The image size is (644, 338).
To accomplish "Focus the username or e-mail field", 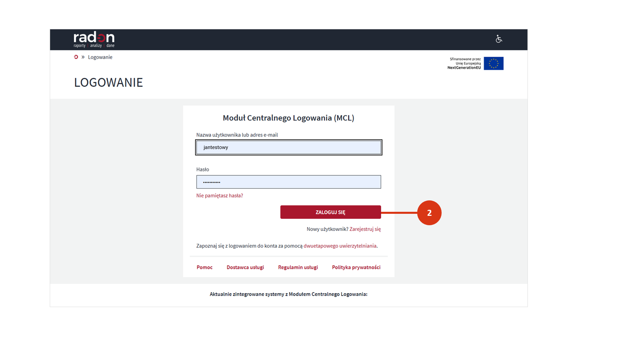I will pos(288,147).
